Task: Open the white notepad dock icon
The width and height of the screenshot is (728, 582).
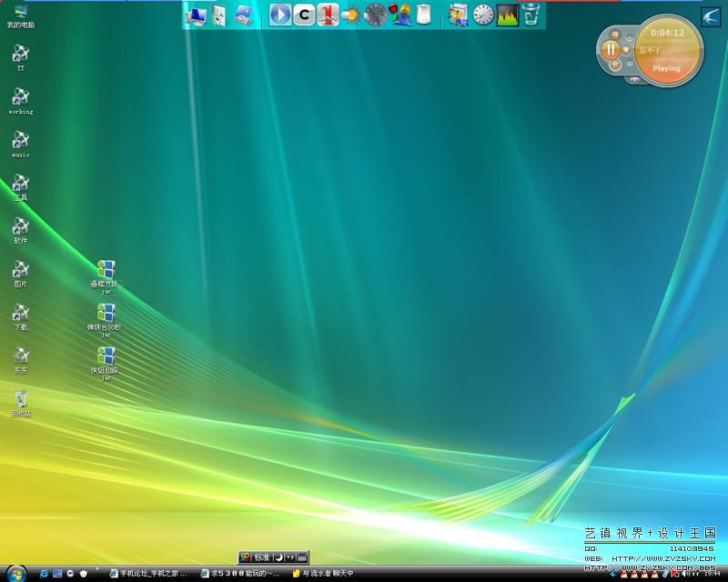Action: 423,15
